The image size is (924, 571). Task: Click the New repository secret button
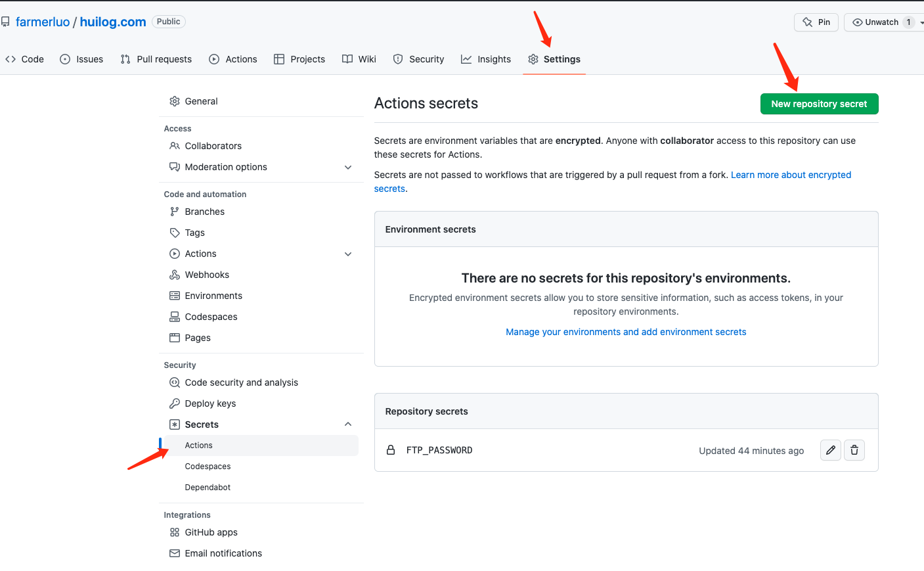tap(819, 104)
